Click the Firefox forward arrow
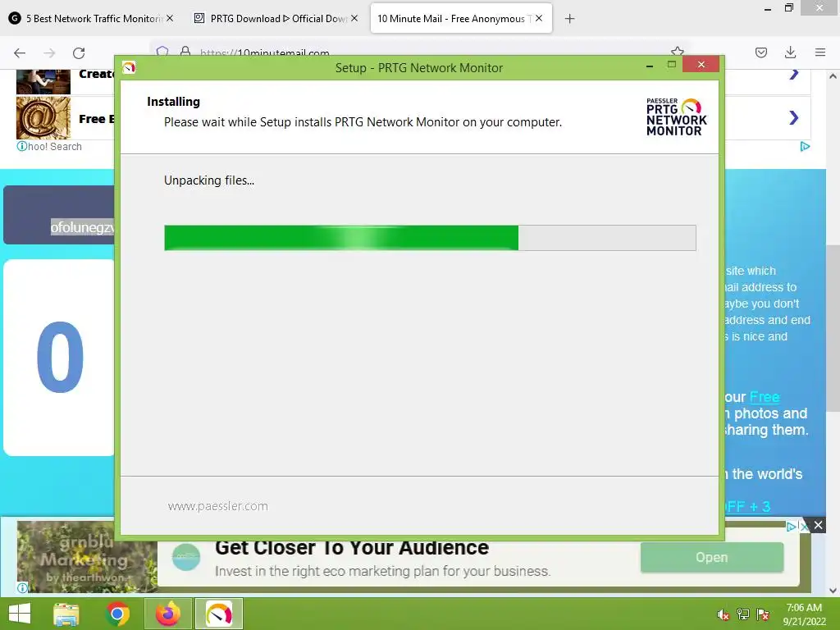Image resolution: width=840 pixels, height=630 pixels. (x=49, y=52)
